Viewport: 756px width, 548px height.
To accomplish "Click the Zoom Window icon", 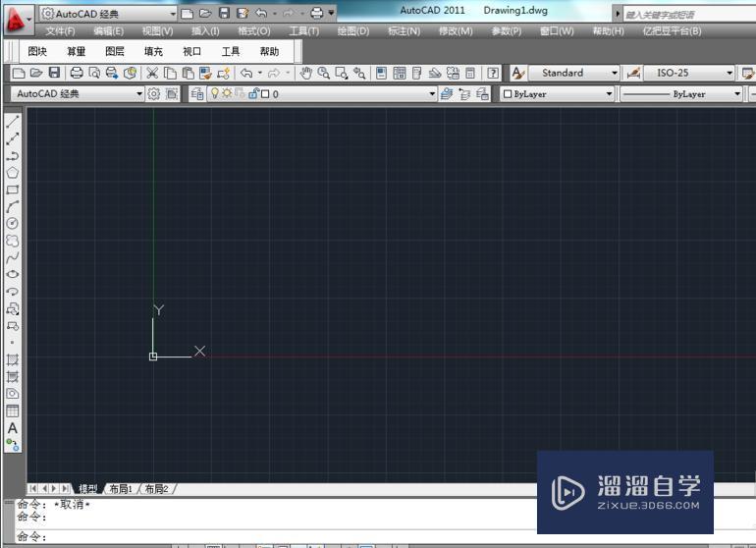I will [x=342, y=73].
